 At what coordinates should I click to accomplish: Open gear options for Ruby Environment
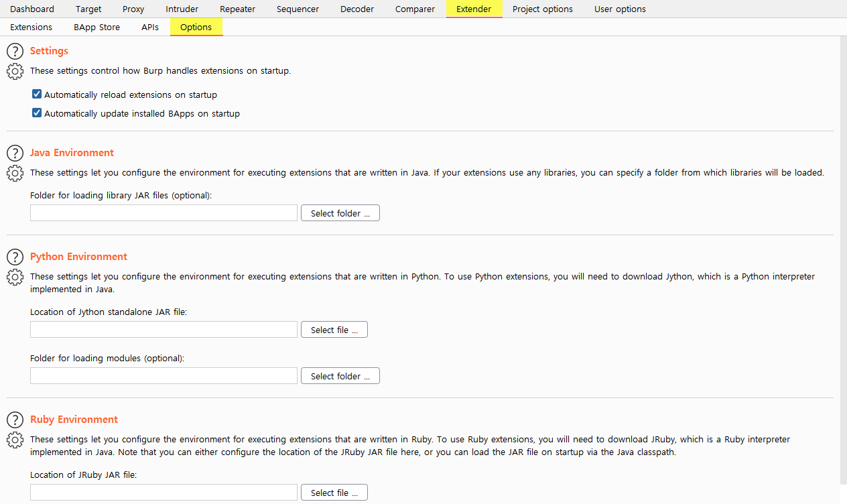[15, 440]
